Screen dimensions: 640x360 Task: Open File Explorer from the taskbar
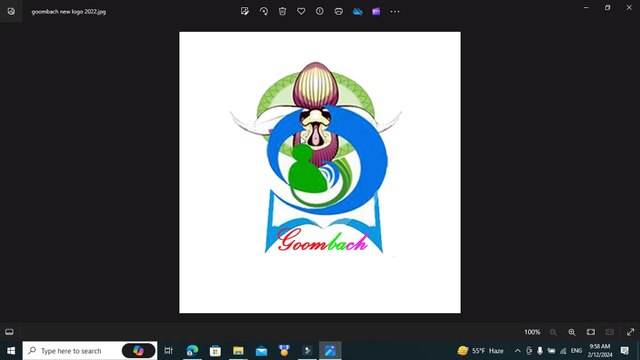point(238,351)
